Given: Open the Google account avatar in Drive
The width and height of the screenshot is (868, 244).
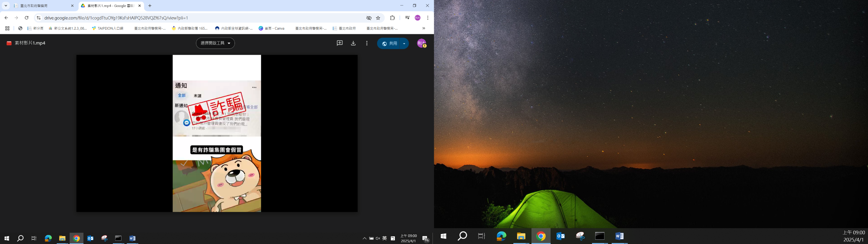Looking at the screenshot, I should click(x=422, y=43).
